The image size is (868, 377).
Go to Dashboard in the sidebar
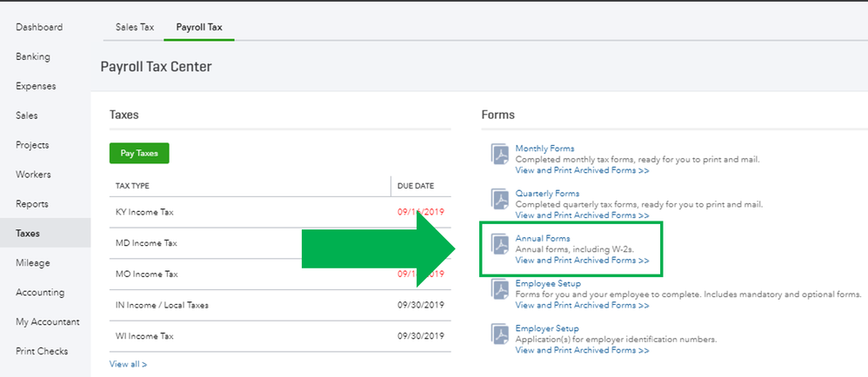[39, 27]
